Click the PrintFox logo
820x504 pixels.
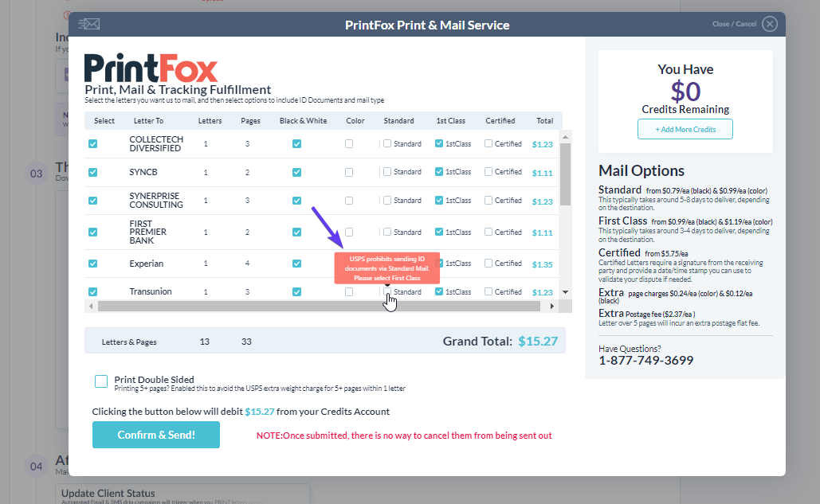click(151, 68)
